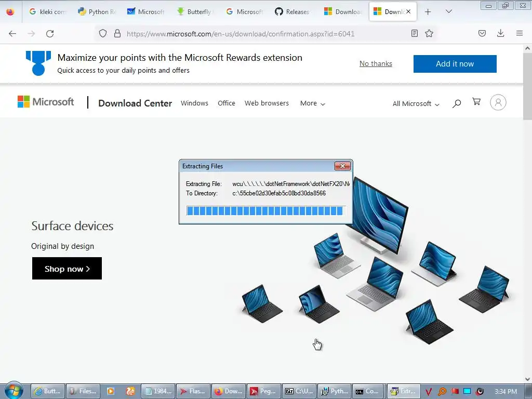Image resolution: width=532 pixels, height=399 pixels.
Task: Switch to the Python Re tab
Action: tap(97, 11)
